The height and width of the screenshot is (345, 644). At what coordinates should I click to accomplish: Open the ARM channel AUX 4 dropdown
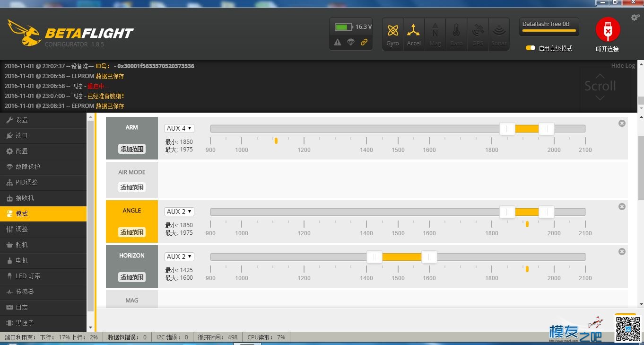pyautogui.click(x=179, y=128)
